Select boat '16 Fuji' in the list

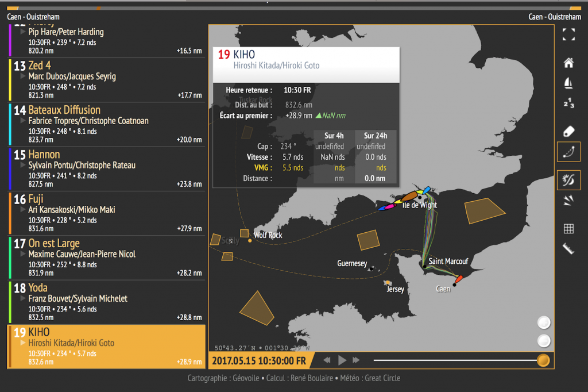(106, 213)
